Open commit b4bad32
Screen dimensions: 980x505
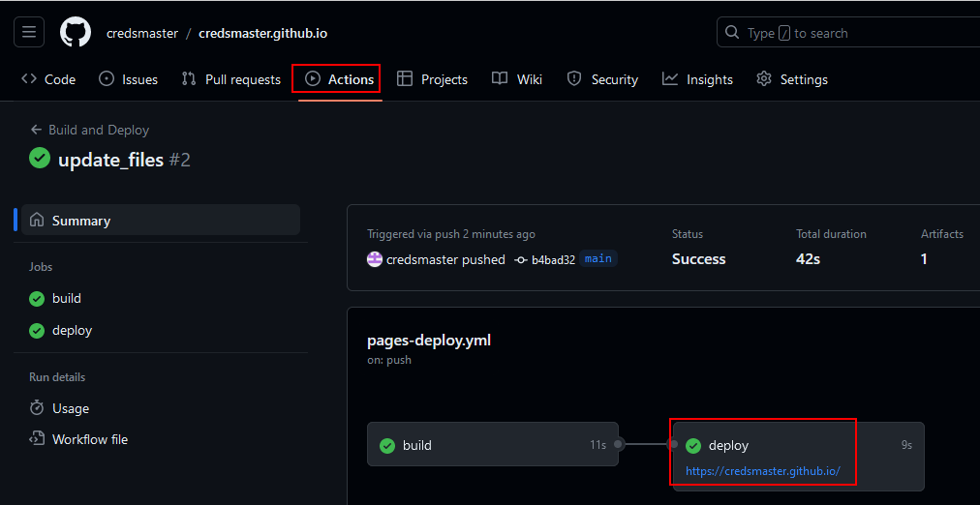click(553, 259)
